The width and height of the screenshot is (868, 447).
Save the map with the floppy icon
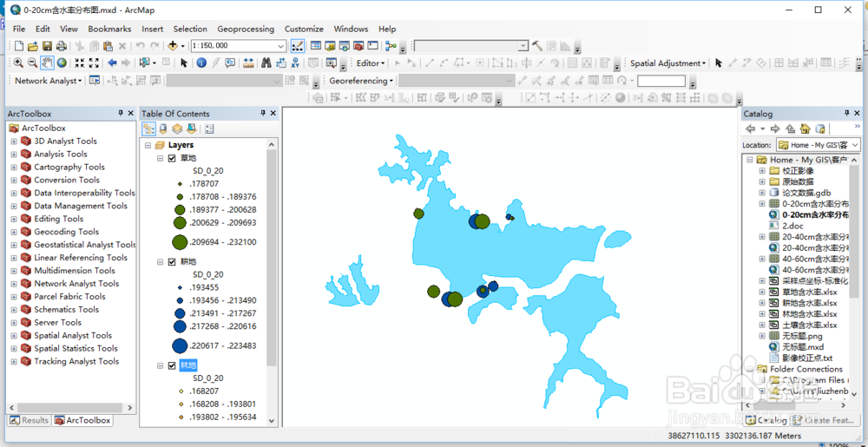point(47,46)
